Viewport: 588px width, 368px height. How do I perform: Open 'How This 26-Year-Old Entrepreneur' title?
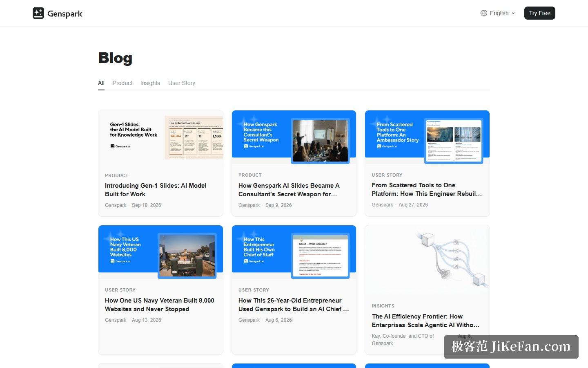click(x=294, y=305)
